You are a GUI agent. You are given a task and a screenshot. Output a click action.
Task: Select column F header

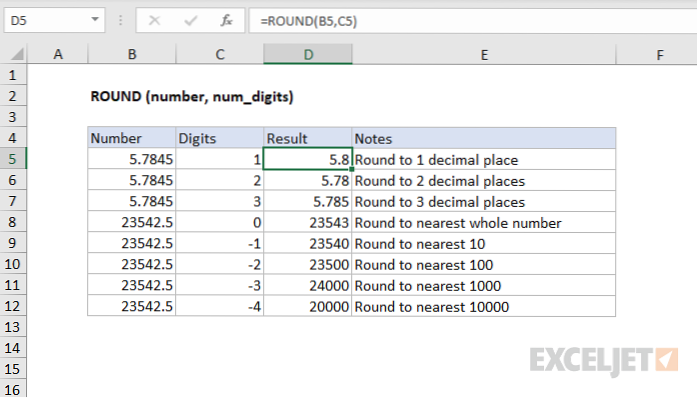(x=660, y=54)
